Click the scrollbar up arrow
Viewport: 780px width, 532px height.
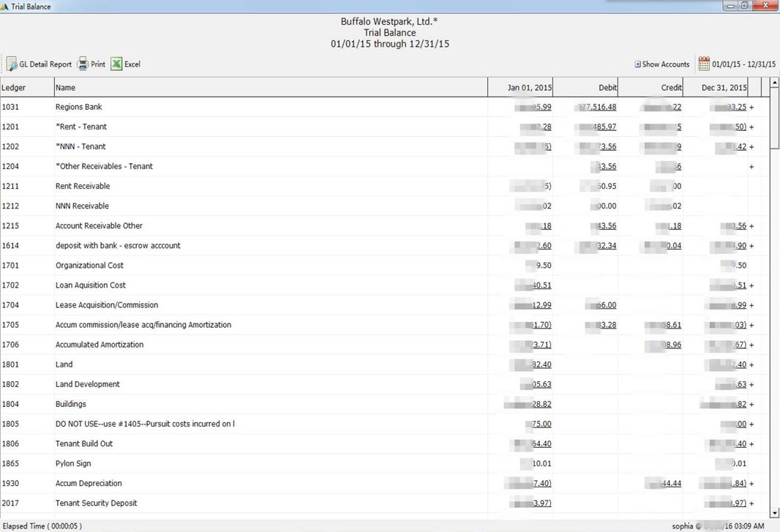(775, 83)
